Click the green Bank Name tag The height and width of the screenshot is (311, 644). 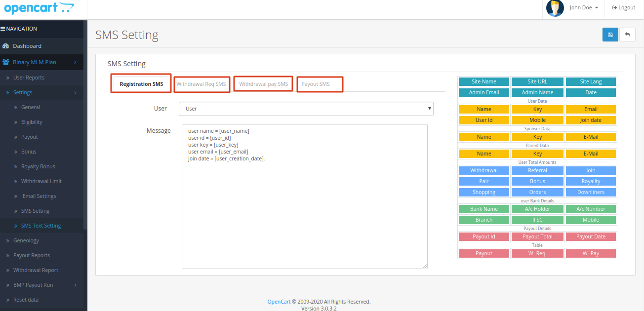point(483,209)
